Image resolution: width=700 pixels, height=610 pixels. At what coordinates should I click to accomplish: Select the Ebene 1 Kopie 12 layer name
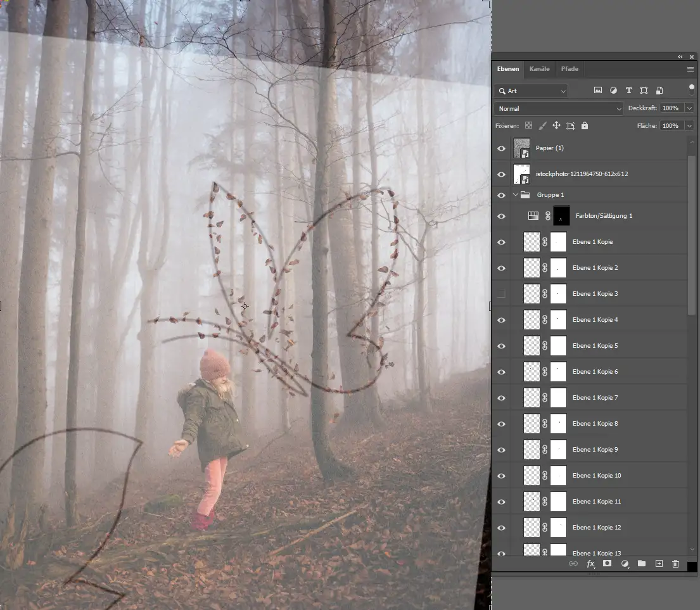tap(597, 528)
